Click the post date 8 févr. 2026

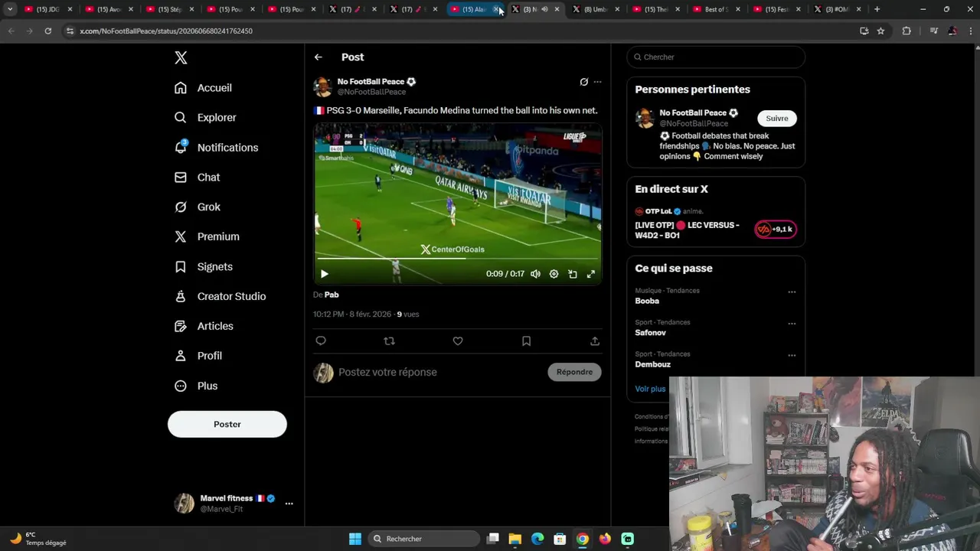pos(370,315)
